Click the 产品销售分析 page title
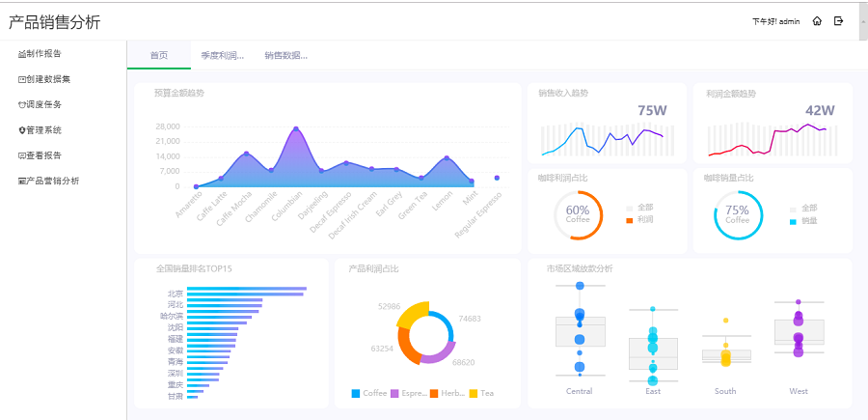The image size is (868, 420). point(54,22)
